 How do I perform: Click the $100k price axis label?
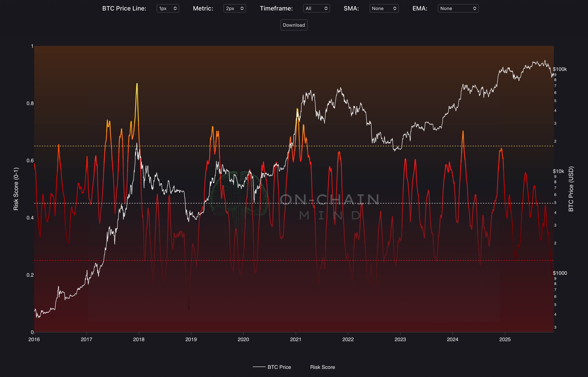[560, 69]
